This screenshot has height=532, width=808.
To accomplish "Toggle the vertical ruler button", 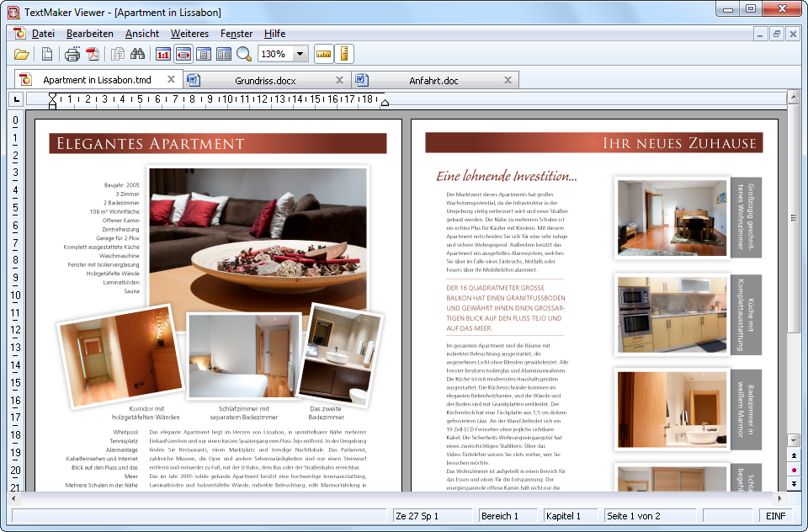I will tap(344, 54).
